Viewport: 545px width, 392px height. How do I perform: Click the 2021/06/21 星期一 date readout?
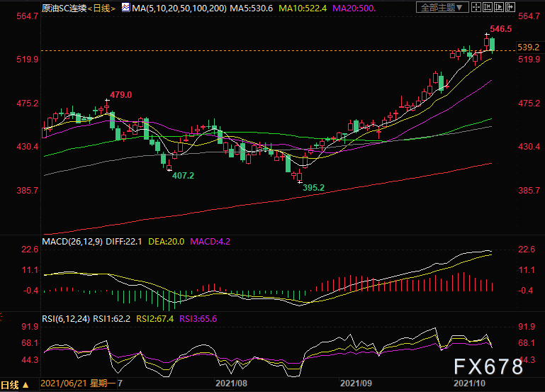(x=78, y=383)
